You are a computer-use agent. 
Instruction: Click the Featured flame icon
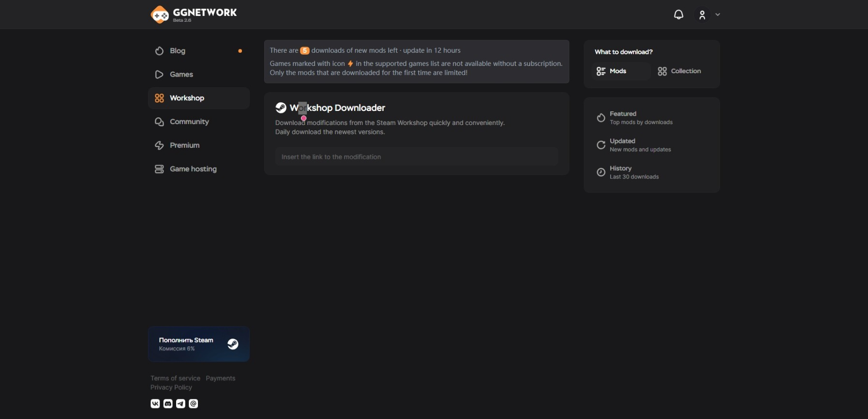tap(601, 118)
